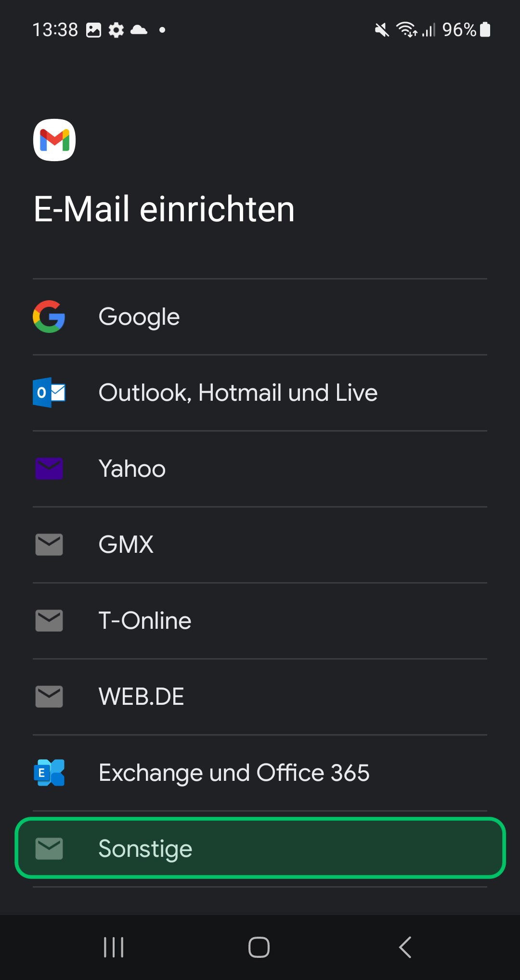
Task: Tap the GMX envelope icon
Action: tap(49, 545)
